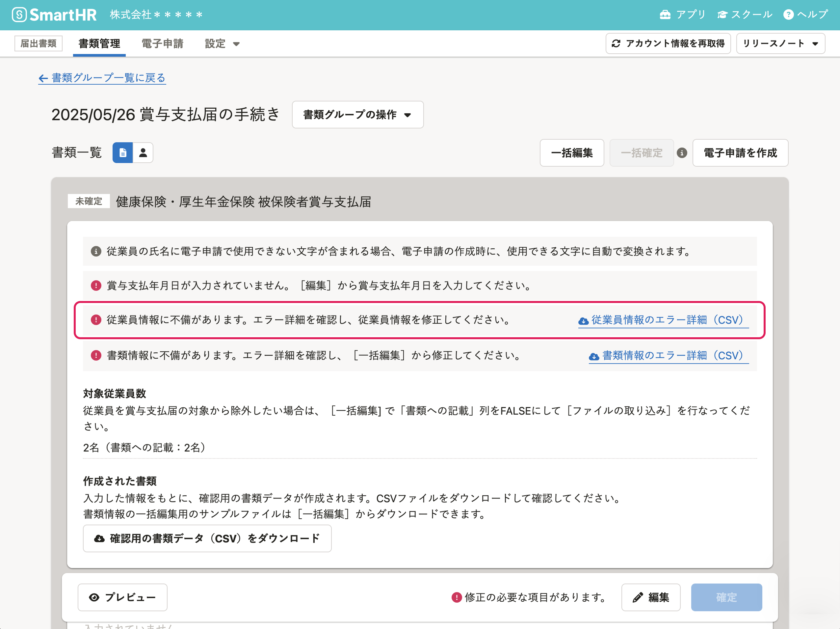The width and height of the screenshot is (840, 629).
Task: Switch to employee list view icon
Action: [143, 153]
